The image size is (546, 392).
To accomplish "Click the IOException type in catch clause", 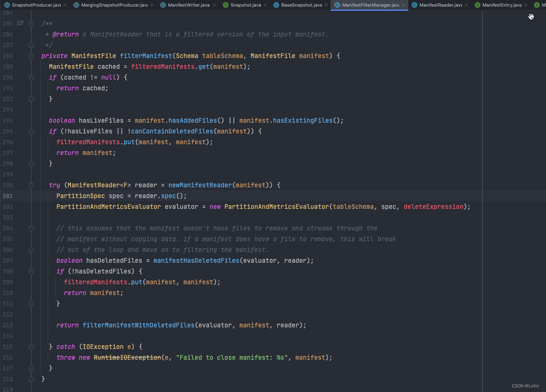I will coord(103,347).
